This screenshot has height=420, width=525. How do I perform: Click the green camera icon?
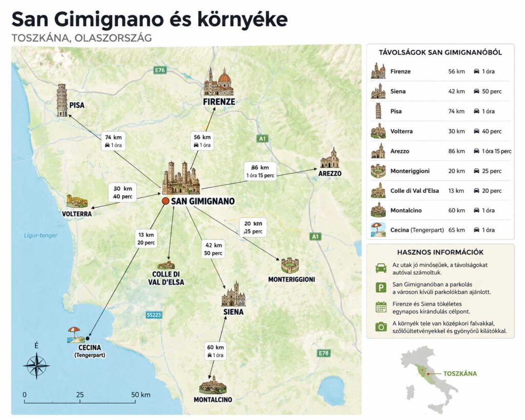click(381, 327)
